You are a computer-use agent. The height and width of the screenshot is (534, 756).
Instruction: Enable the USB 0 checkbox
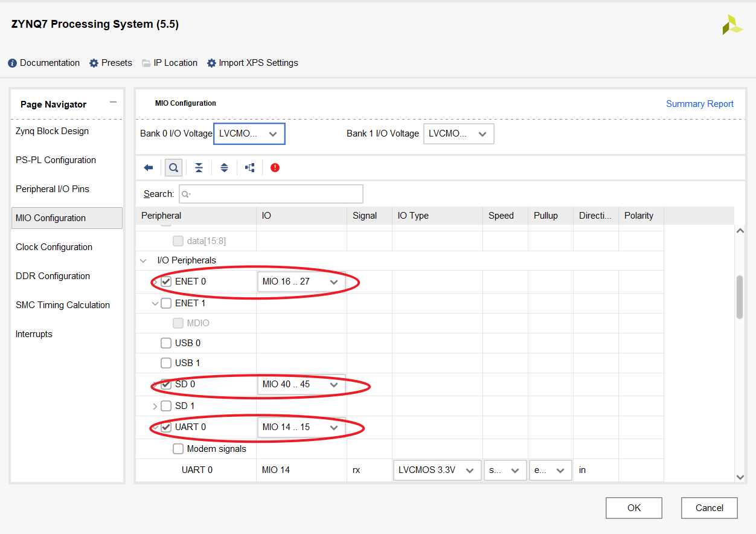(166, 343)
